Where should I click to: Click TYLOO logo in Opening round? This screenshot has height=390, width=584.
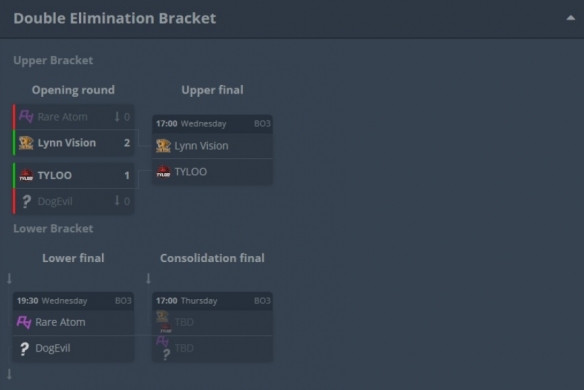[26, 175]
